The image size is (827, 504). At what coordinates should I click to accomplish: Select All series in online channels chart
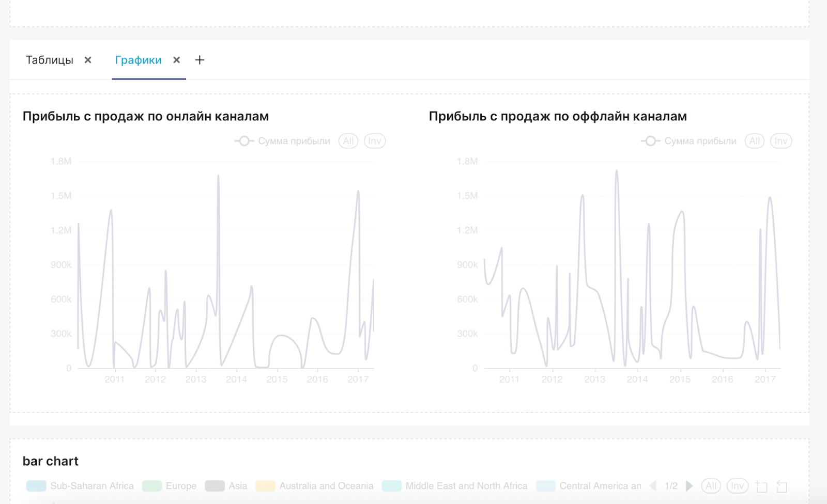coord(348,141)
